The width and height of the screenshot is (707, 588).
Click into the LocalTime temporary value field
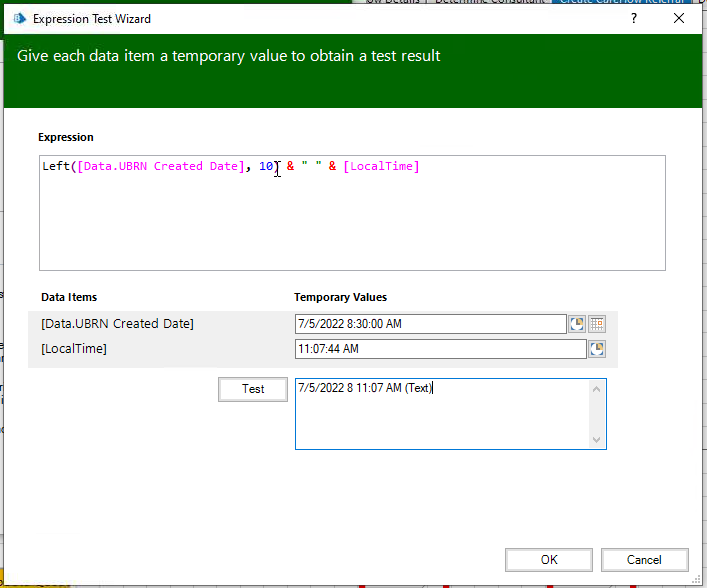pos(440,349)
